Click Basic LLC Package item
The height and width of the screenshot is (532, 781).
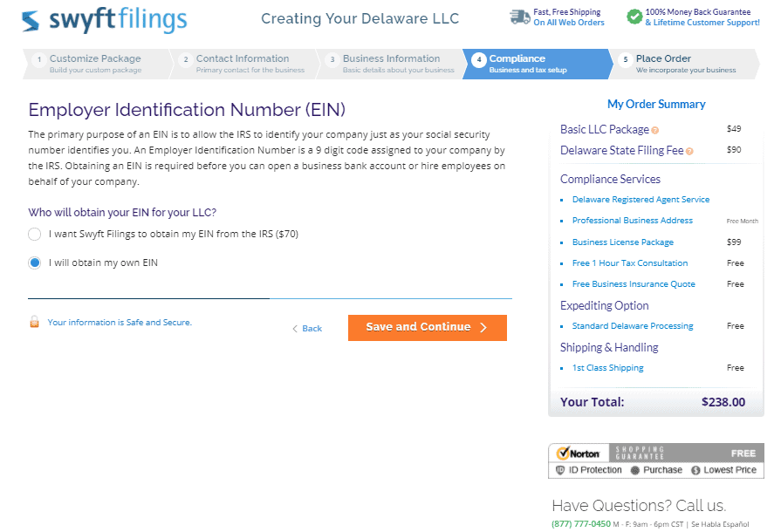click(605, 129)
